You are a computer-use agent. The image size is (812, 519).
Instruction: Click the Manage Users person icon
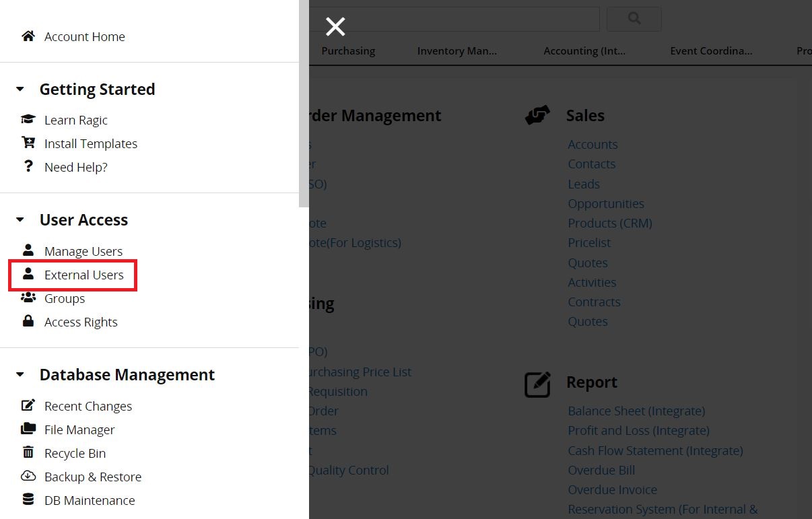coord(28,250)
